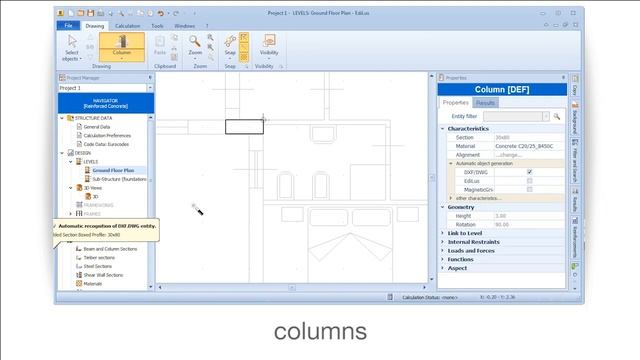Select the Column drawing tool
The height and width of the screenshot is (360, 640).
point(122,47)
